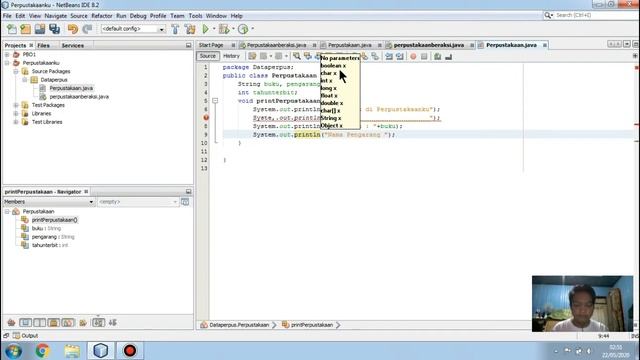Click the Open Project toolbar icon
The width and height of the screenshot is (640, 360).
40,29
